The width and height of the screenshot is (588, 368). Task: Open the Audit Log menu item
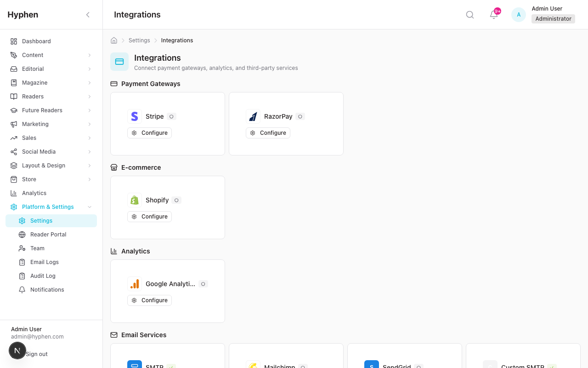coord(42,276)
